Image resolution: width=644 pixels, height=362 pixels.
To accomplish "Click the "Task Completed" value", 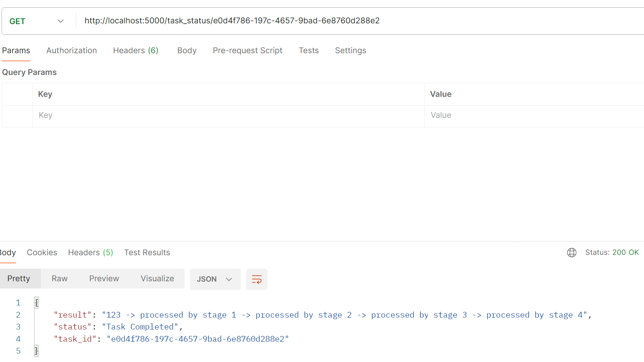I will [140, 327].
